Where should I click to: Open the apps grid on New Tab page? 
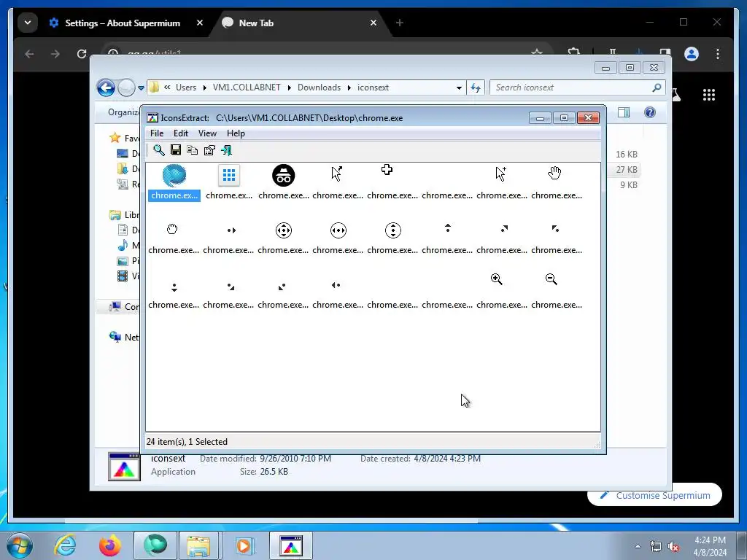709,95
